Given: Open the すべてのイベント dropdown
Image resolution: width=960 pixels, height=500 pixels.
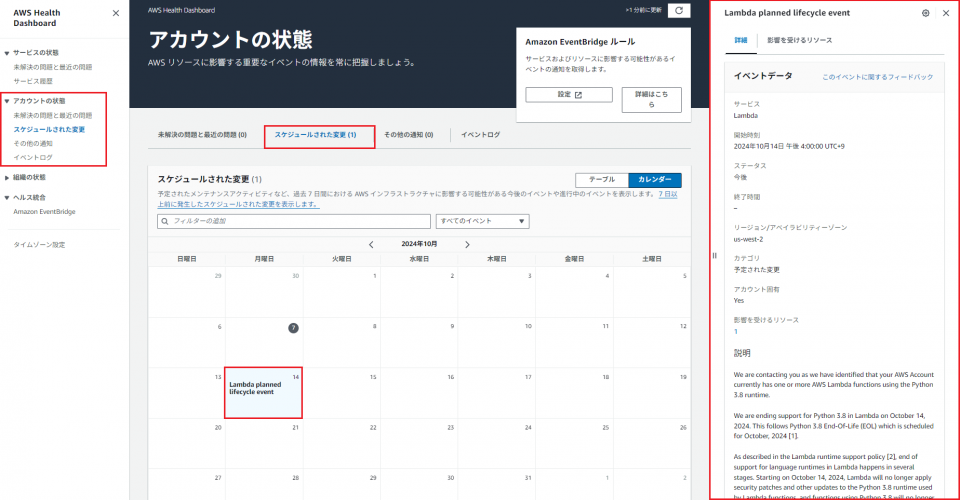Looking at the screenshot, I should [482, 221].
